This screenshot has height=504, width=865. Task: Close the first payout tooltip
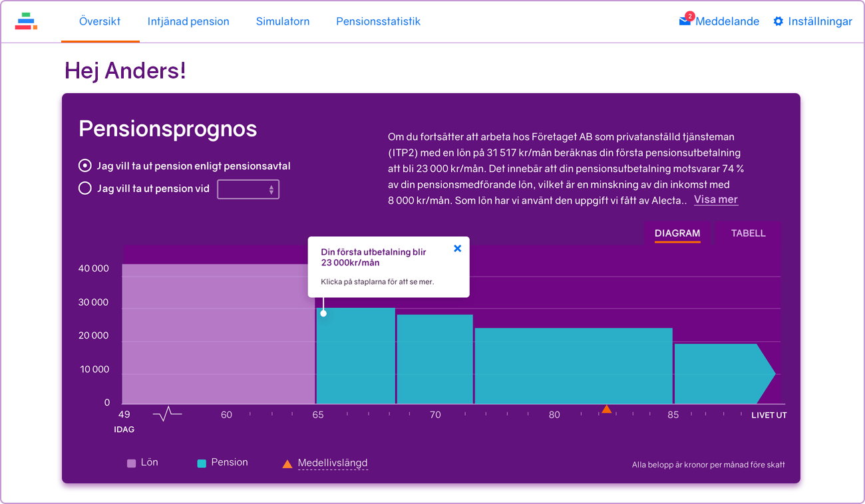coord(457,248)
